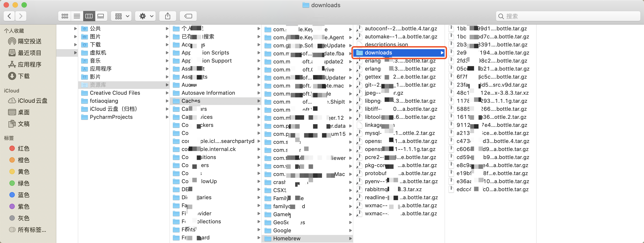Open the group-by arrangement dropdown
This screenshot has width=644, height=243.
pyautogui.click(x=121, y=16)
